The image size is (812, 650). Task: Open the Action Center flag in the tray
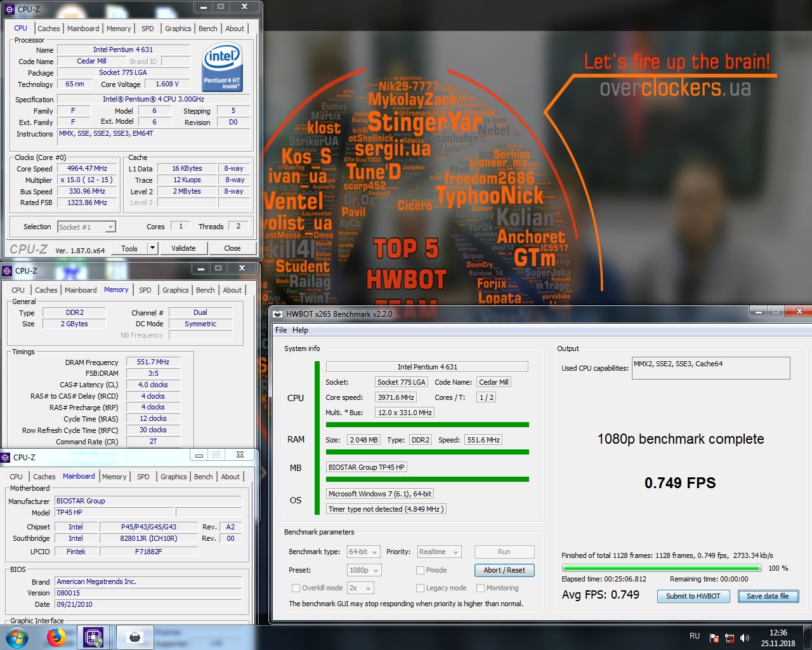(714, 638)
